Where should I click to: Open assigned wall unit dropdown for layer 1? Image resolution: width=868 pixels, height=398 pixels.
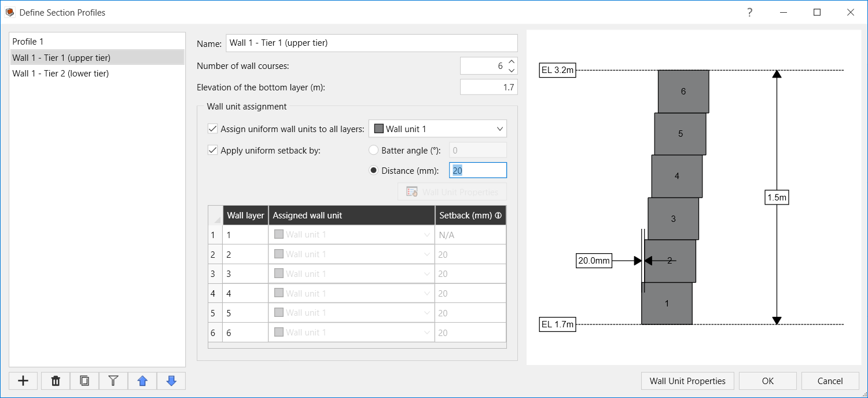point(352,235)
